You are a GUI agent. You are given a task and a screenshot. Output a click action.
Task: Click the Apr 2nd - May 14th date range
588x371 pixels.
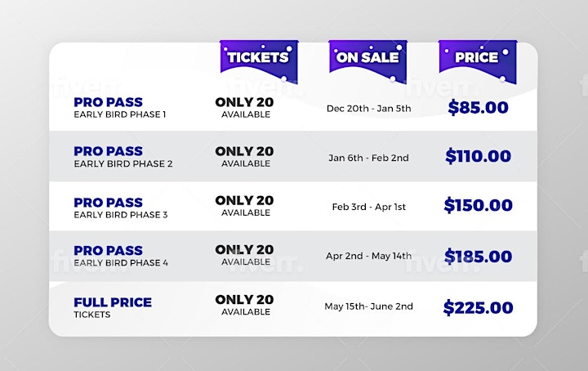click(368, 257)
